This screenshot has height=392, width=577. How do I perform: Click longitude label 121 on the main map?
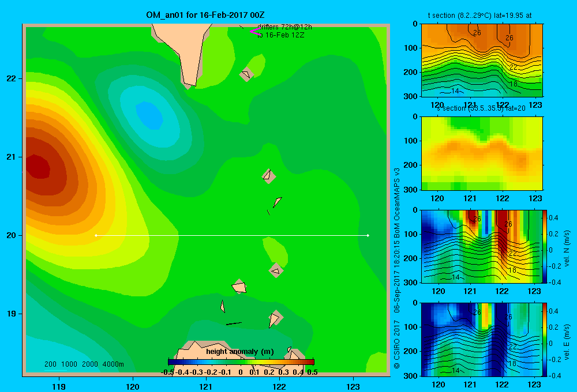click(x=206, y=387)
